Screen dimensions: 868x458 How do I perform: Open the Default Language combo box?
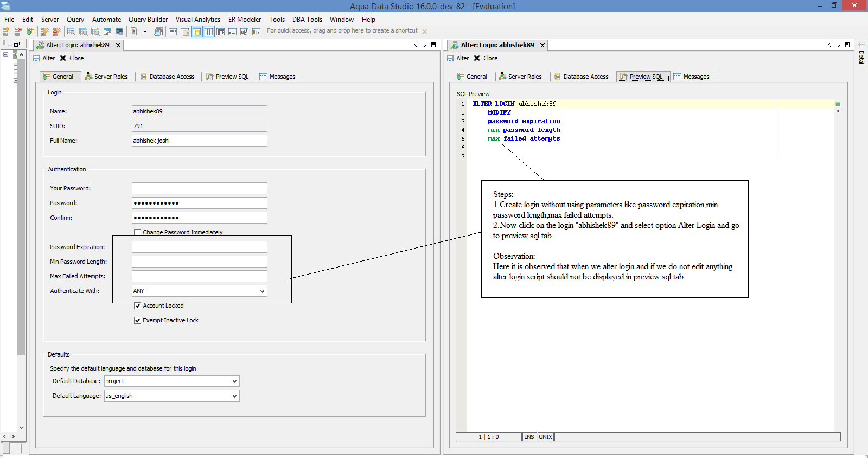(234, 396)
